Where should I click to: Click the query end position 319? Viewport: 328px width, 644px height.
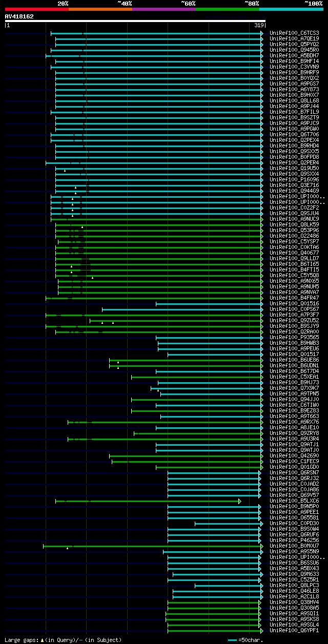click(258, 25)
